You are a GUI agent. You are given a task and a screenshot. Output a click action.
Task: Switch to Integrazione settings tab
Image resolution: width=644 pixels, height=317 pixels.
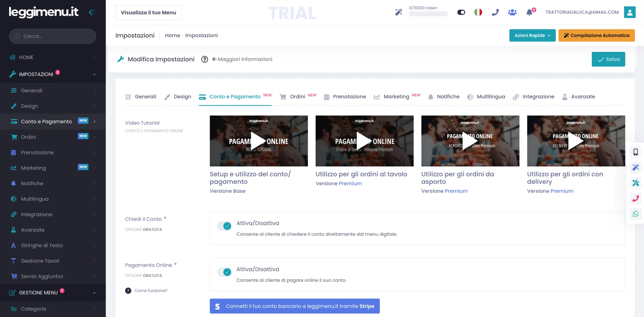pos(534,97)
